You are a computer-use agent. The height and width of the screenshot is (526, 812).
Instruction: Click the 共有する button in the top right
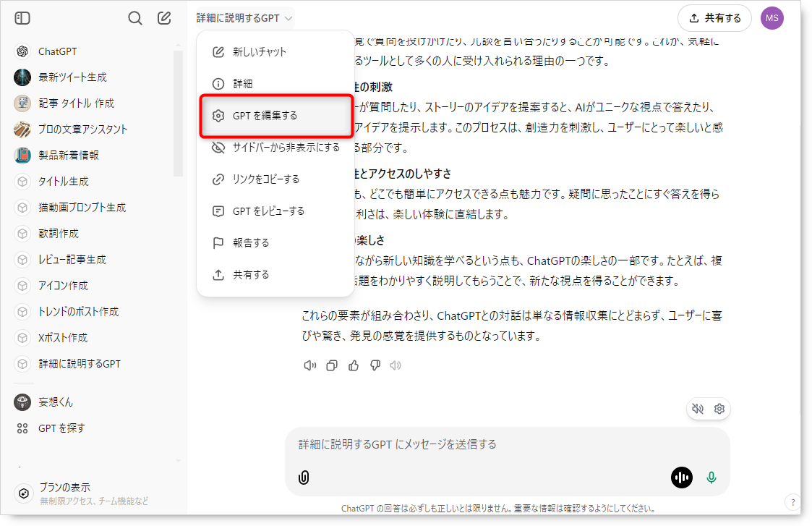tap(714, 18)
